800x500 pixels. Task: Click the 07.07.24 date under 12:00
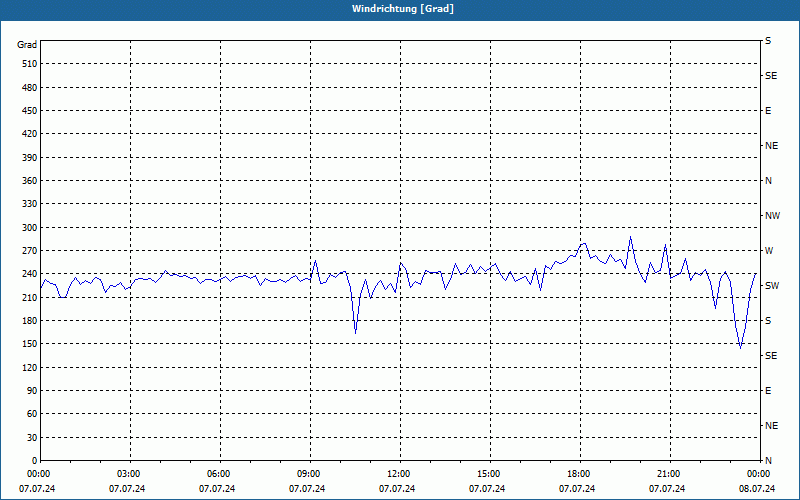[397, 489]
